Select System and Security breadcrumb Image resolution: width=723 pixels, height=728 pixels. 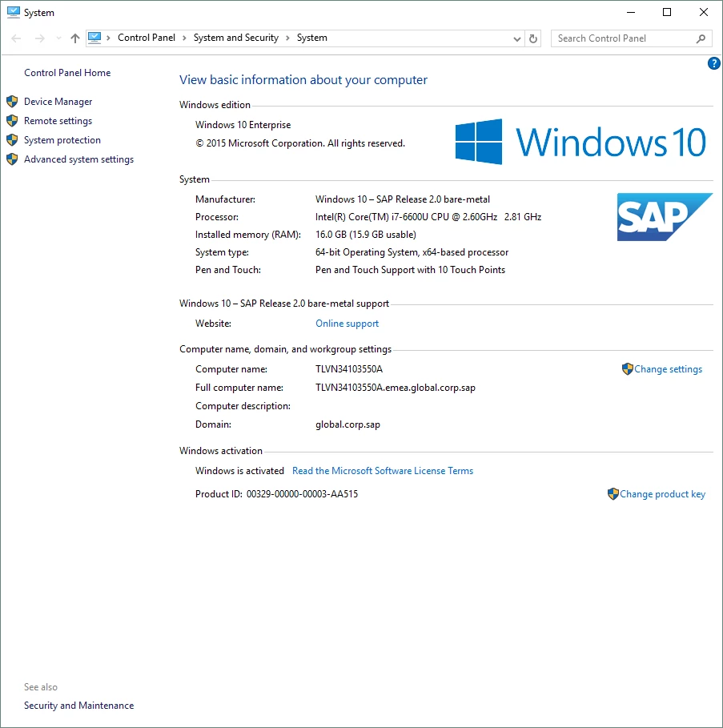pos(235,38)
